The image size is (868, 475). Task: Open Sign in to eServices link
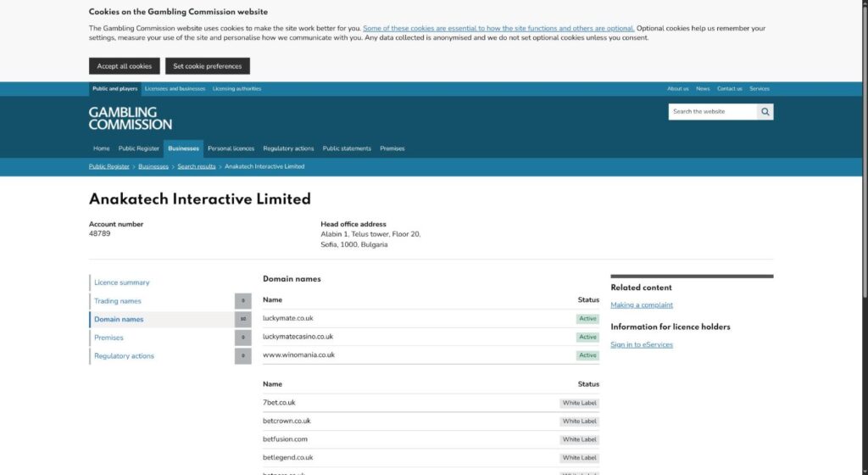[x=642, y=345]
